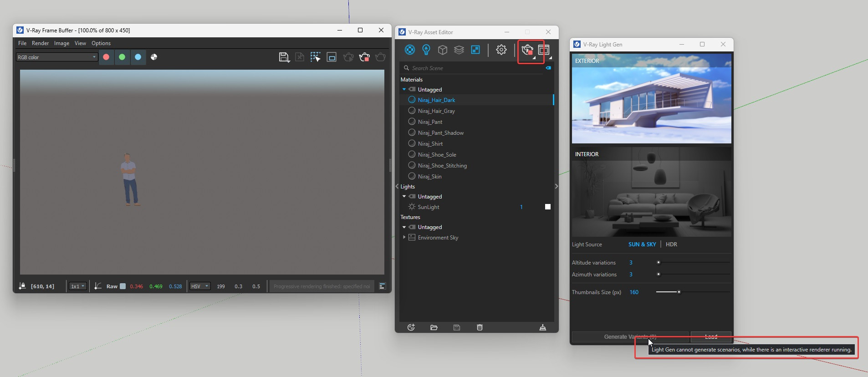Toggle the green channel in Frame Buffer
The width and height of the screenshot is (868, 377).
coord(122,57)
